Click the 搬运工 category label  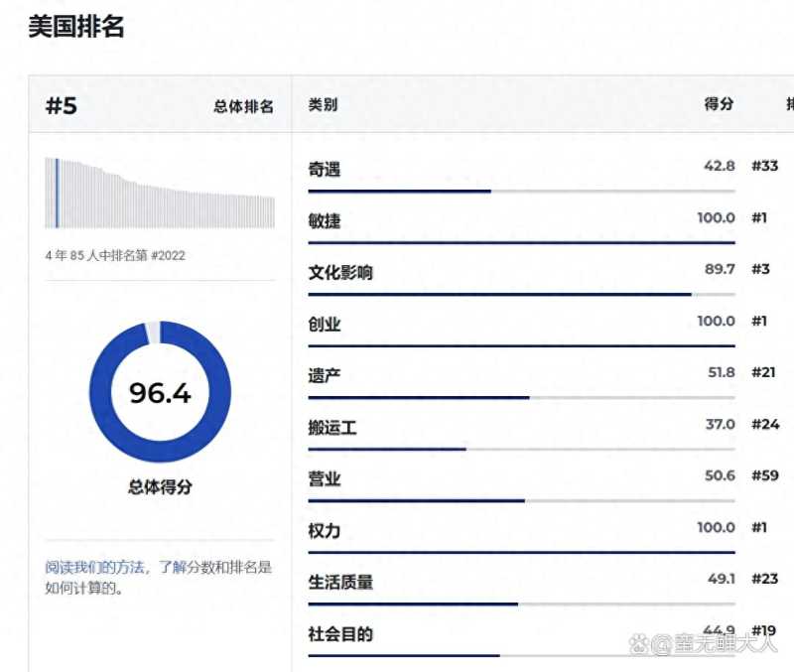point(332,428)
